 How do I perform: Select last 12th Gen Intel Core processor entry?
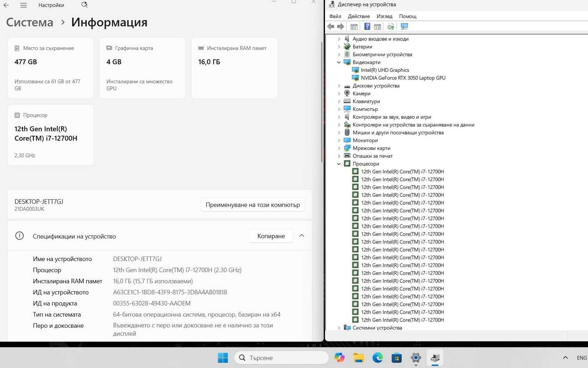click(402, 320)
